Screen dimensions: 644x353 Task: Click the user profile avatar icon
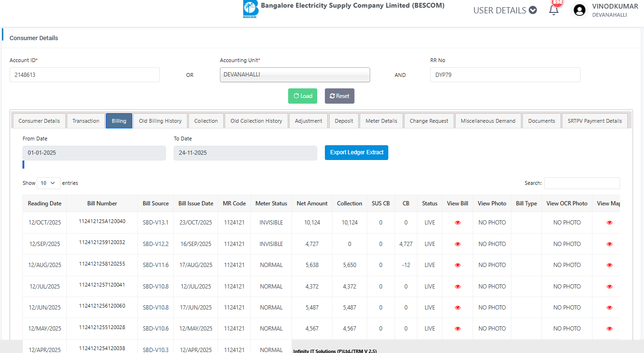click(x=580, y=10)
